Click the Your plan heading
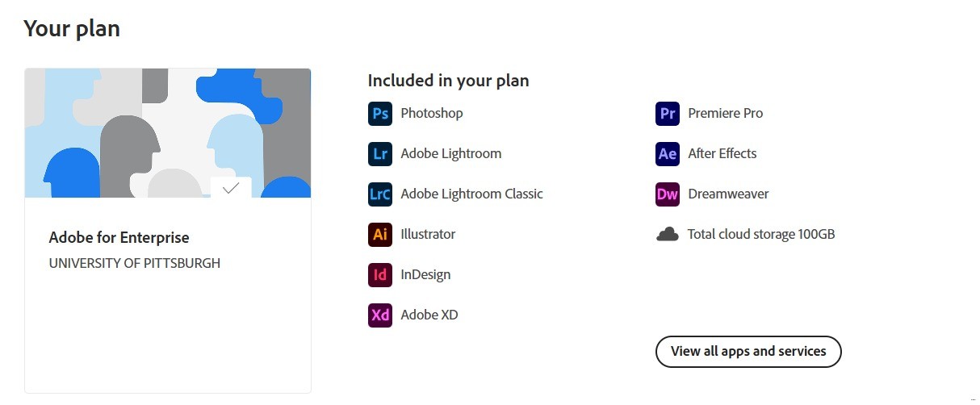Viewport: 980px width, 405px height. pyautogui.click(x=72, y=29)
